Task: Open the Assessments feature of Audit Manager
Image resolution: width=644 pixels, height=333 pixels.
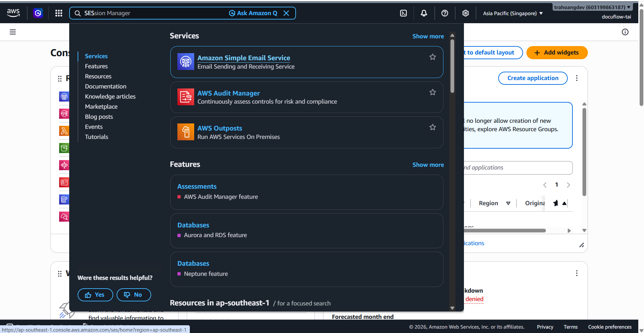Action: tap(197, 186)
